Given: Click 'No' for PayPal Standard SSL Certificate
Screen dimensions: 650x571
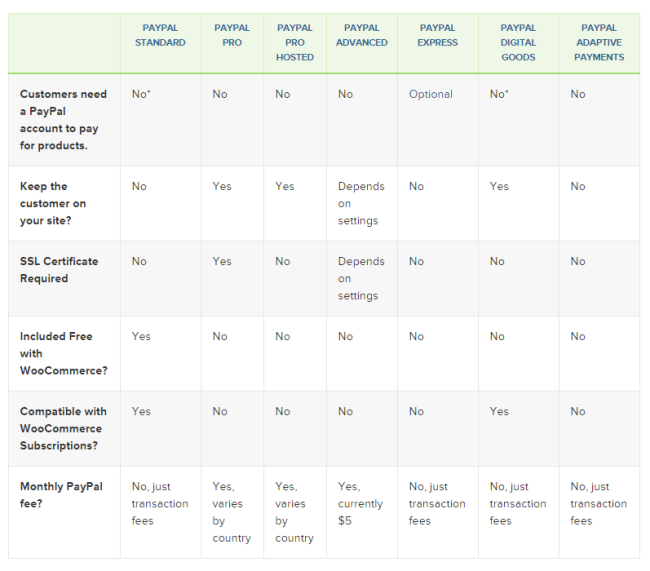Looking at the screenshot, I should click(x=139, y=262).
